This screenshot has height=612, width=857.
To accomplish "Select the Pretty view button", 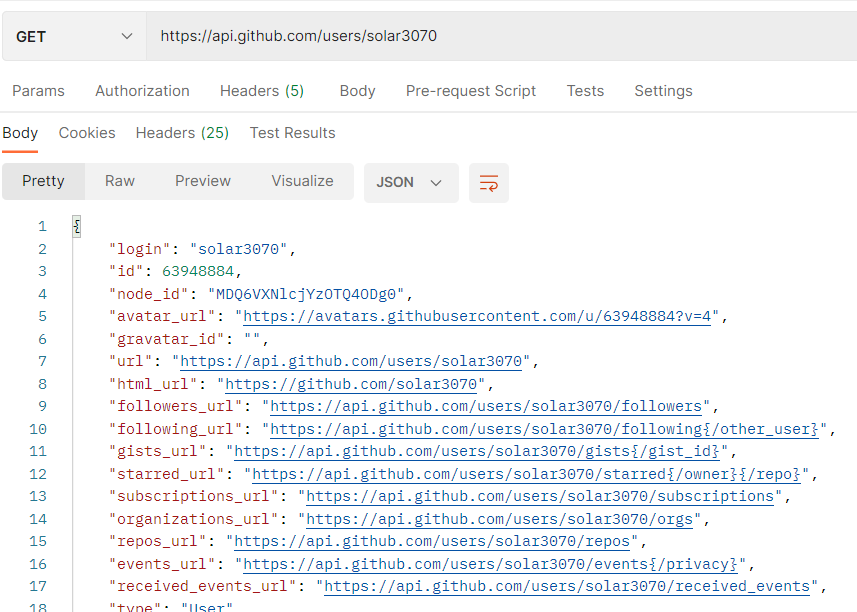I will coord(43,181).
